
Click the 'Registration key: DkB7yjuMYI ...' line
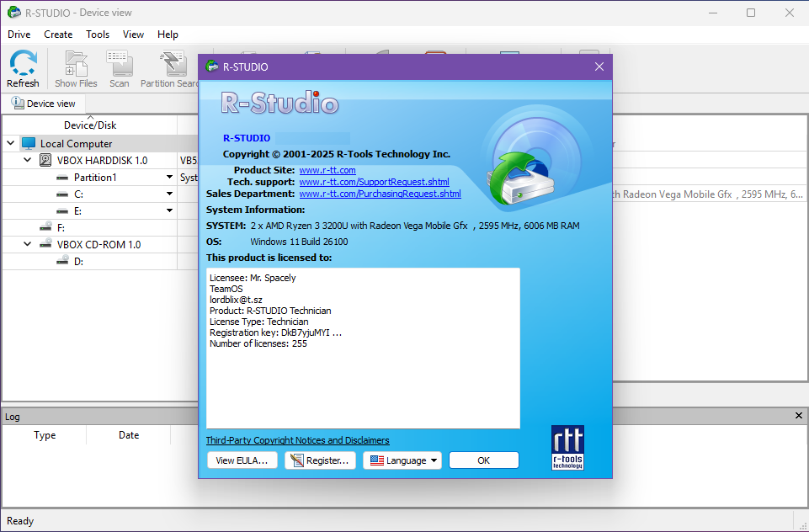(275, 332)
